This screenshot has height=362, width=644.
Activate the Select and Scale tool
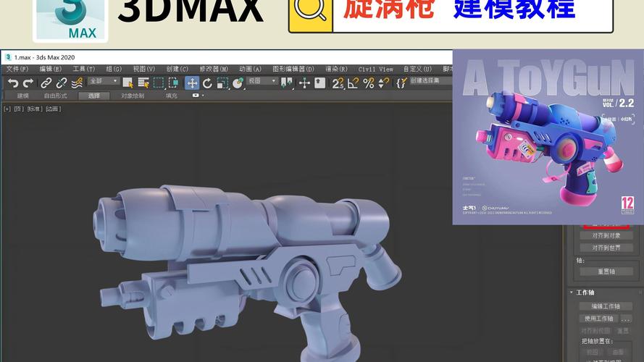(222, 83)
